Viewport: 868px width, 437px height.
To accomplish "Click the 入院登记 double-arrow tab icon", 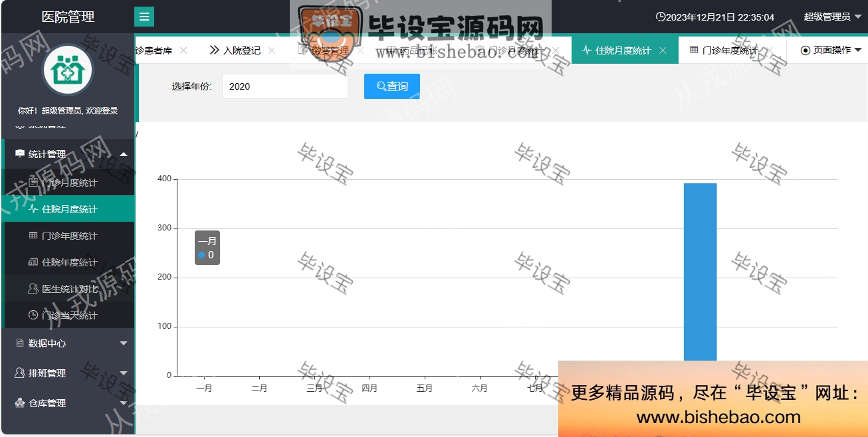I will coord(215,50).
